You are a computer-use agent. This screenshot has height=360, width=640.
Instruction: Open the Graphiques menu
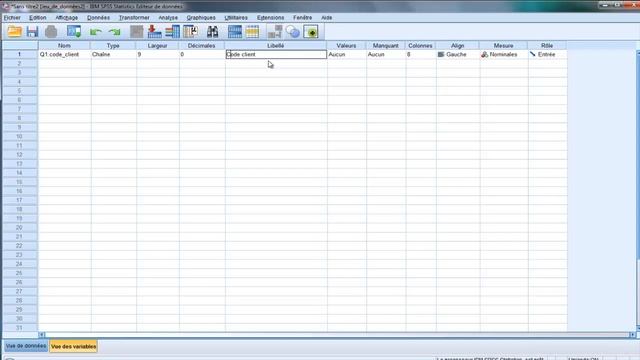[x=201, y=18]
